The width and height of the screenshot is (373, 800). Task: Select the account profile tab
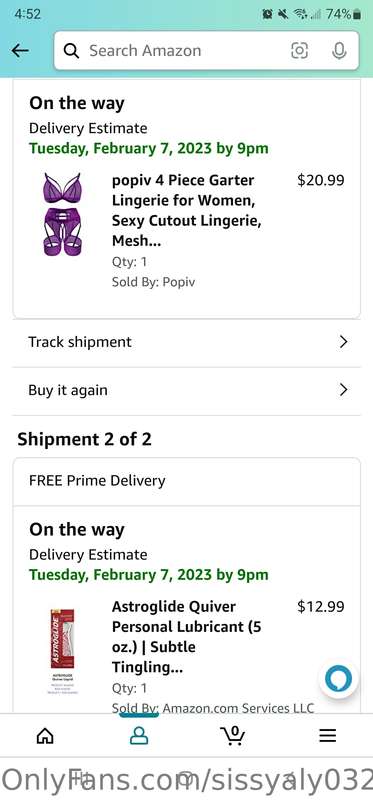139,735
